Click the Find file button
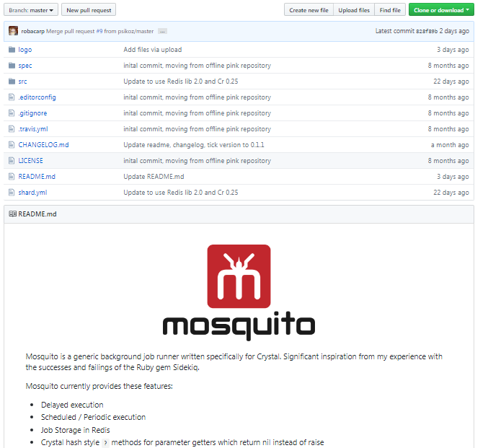Viewport: 488px width, 448px height. pyautogui.click(x=390, y=10)
